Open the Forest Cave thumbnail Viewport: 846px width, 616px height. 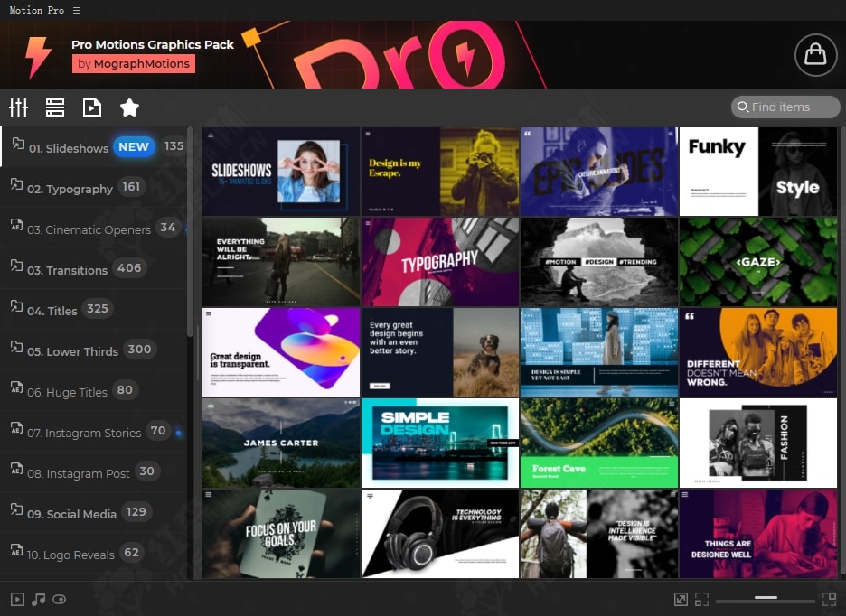tap(599, 443)
